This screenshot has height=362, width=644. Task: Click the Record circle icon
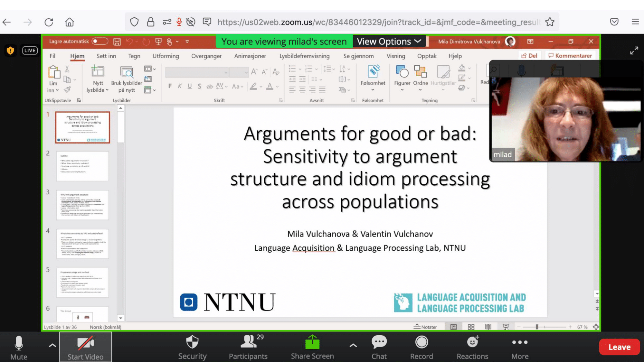421,342
